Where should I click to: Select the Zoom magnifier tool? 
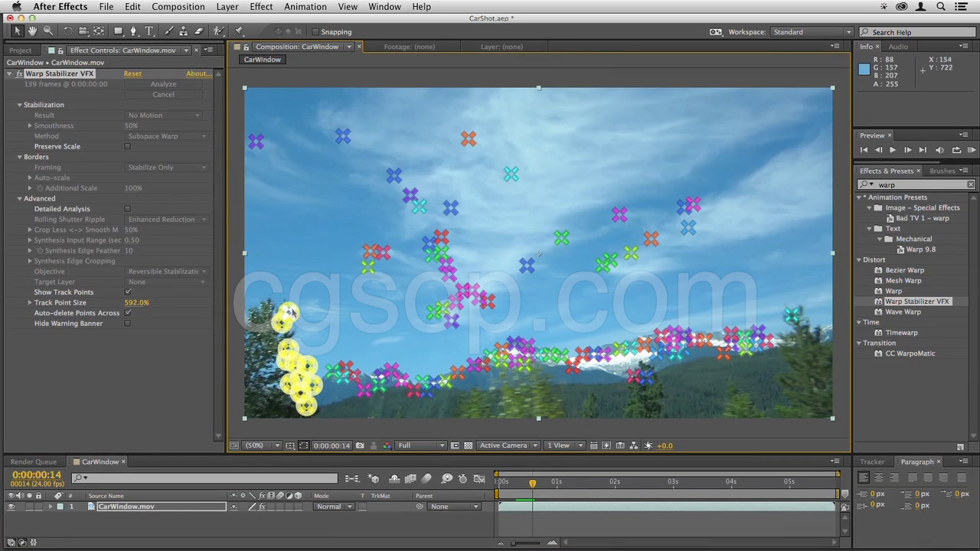tap(48, 31)
